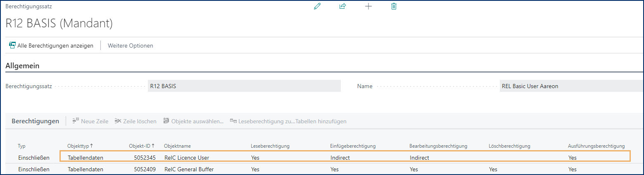Click RelC Licence User object name
The image size is (644, 175).
coord(187,158)
